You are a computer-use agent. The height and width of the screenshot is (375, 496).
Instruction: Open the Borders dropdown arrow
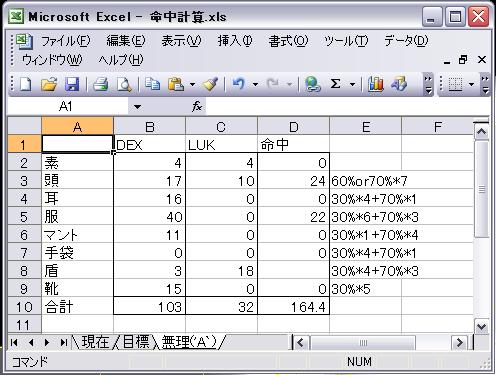471,84
